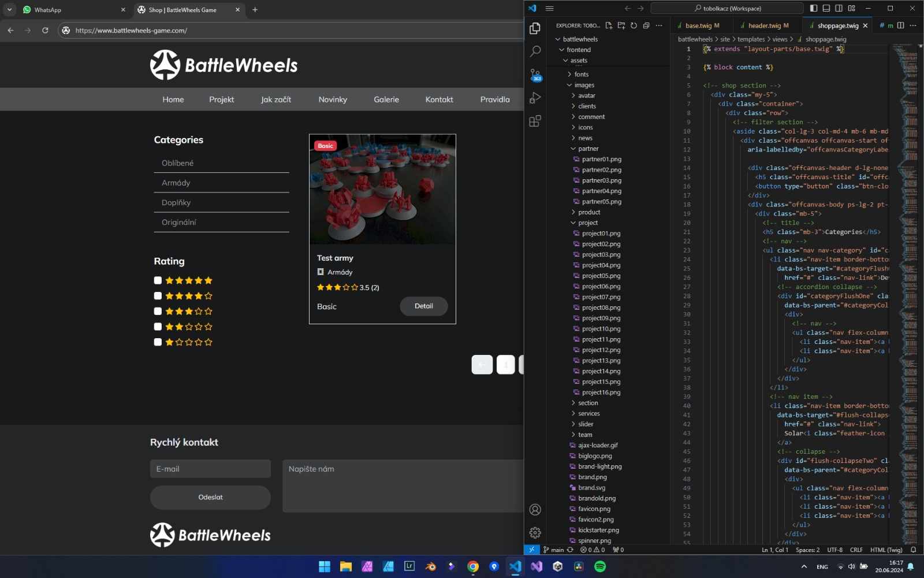The height and width of the screenshot is (578, 924).
Task: Reload the browser page
Action: (45, 31)
